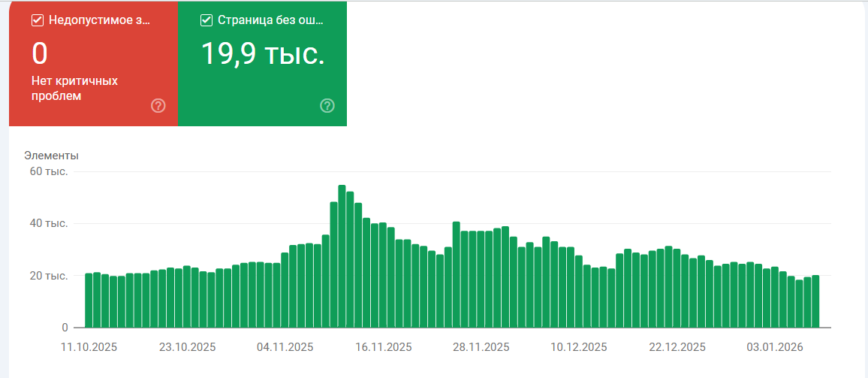This screenshot has height=378, width=868.
Task: Click the Нет критичных проблем text
Action: (x=75, y=89)
